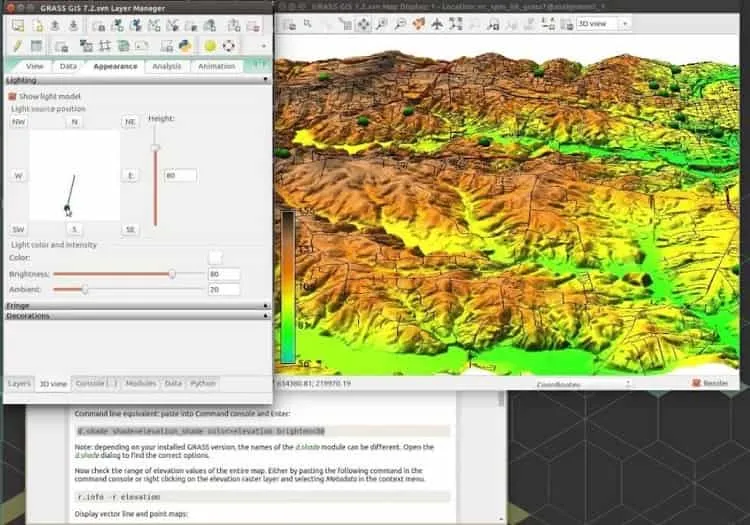The width and height of the screenshot is (750, 525).
Task: Open the Modules bottom tab
Action: click(141, 383)
